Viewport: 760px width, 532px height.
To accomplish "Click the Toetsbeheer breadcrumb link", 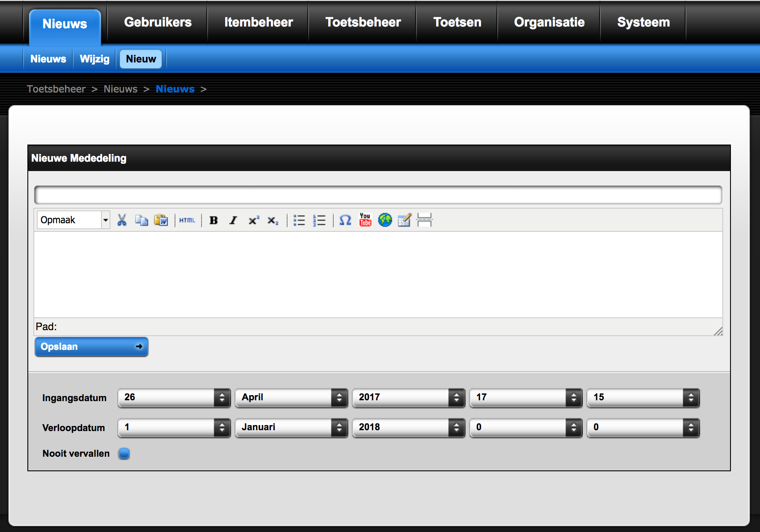I will click(56, 89).
